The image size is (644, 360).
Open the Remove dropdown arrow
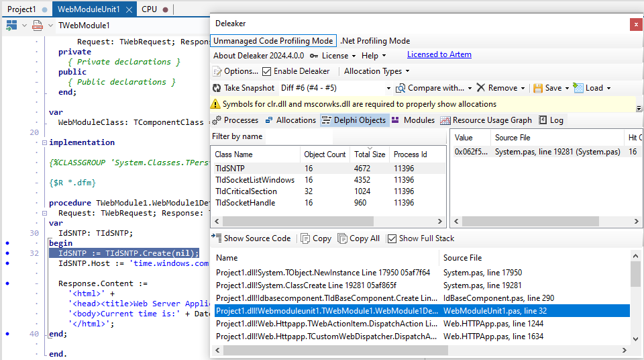(523, 88)
